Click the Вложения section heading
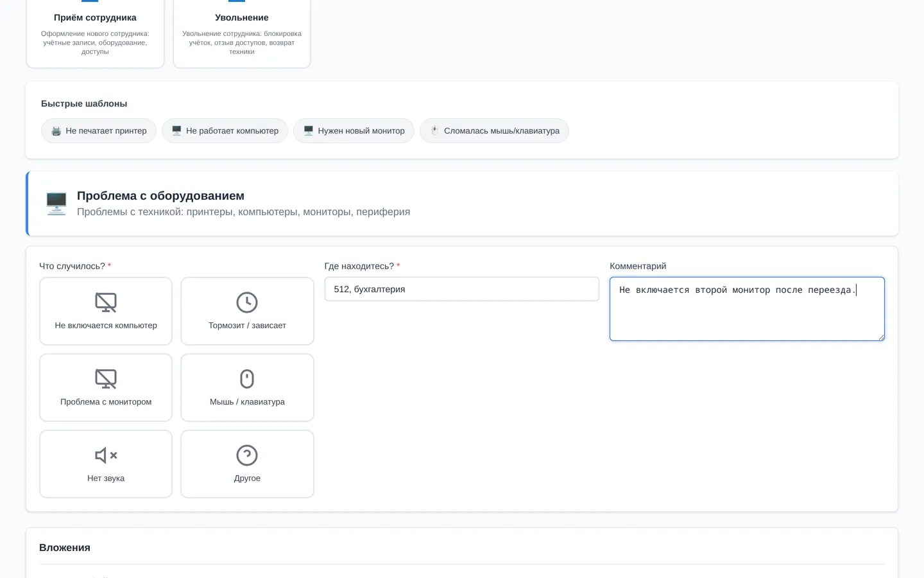This screenshot has width=924, height=578. pos(65,548)
